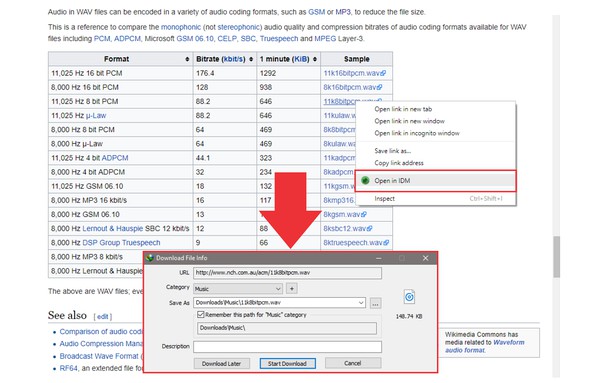Open the ADPCM link in intro paragraph

pyautogui.click(x=127, y=39)
